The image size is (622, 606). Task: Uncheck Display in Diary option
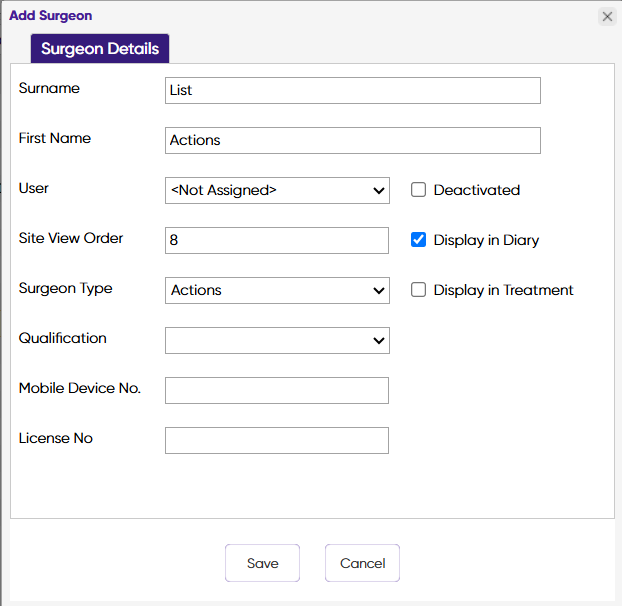tap(419, 240)
